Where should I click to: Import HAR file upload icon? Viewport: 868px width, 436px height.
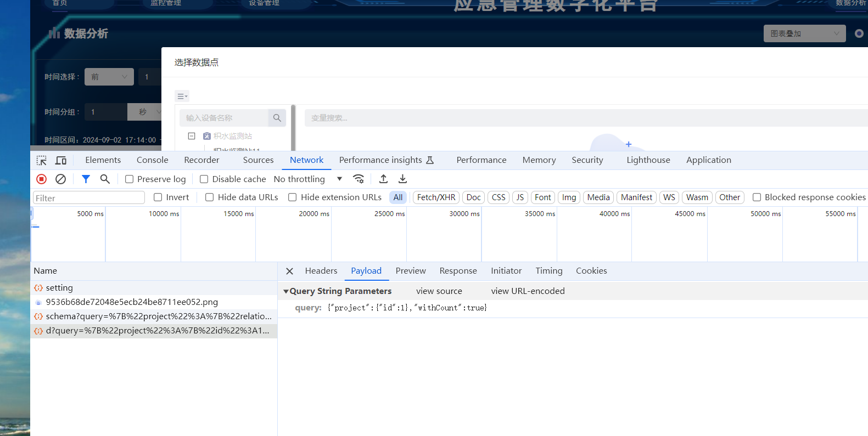(384, 179)
